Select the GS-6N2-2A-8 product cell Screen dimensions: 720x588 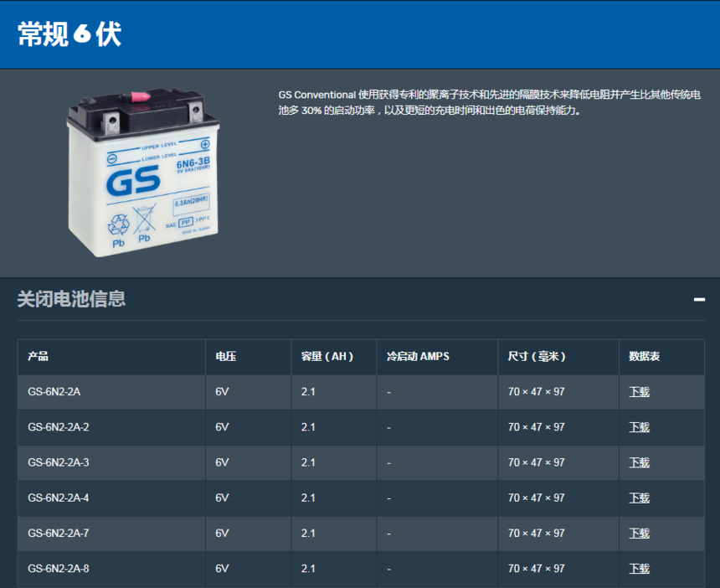pyautogui.click(x=111, y=569)
